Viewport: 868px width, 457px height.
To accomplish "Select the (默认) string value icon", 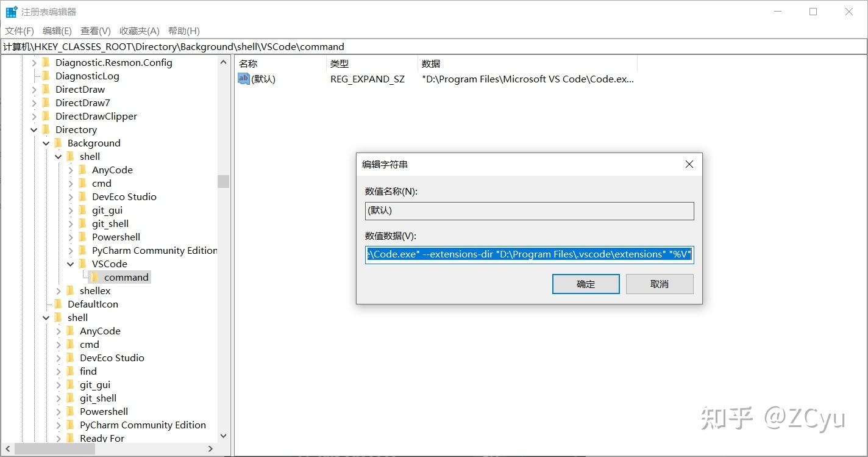I will tap(243, 79).
